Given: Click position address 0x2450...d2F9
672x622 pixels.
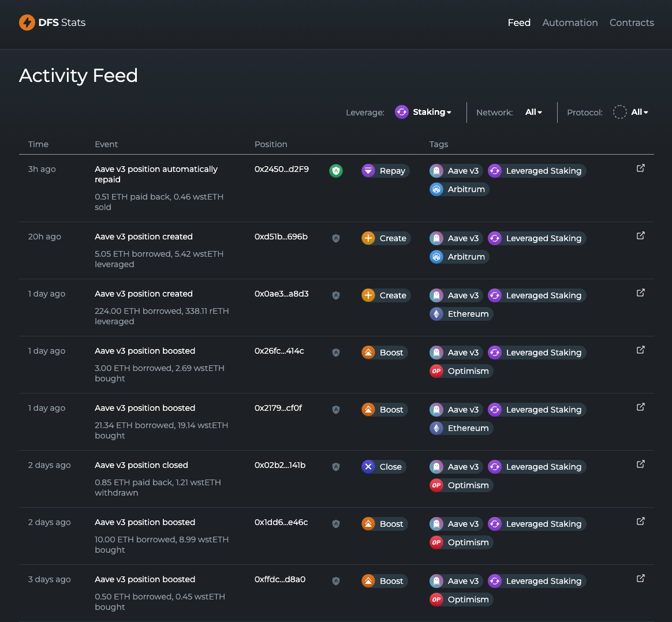Looking at the screenshot, I should (x=282, y=169).
